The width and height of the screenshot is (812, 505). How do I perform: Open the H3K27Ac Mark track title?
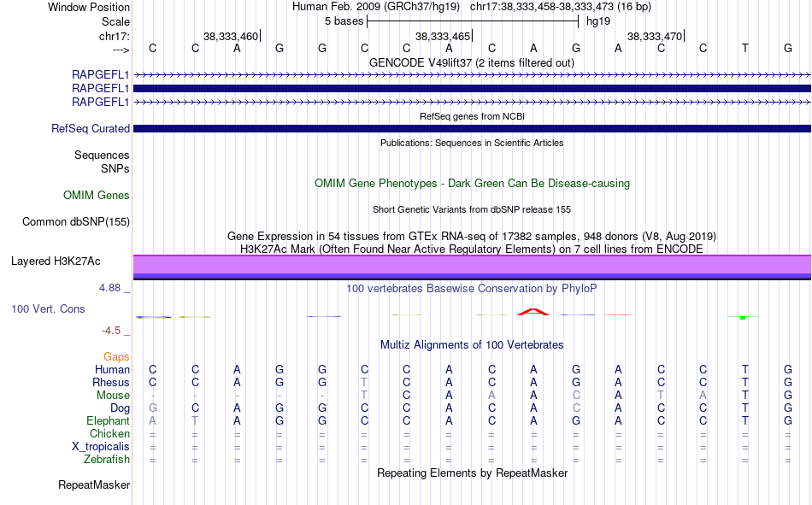click(472, 250)
